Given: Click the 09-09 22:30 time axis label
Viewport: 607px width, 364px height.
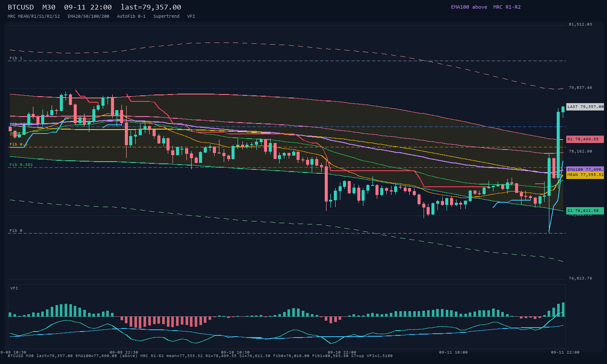Looking at the screenshot, I should 124,352.
